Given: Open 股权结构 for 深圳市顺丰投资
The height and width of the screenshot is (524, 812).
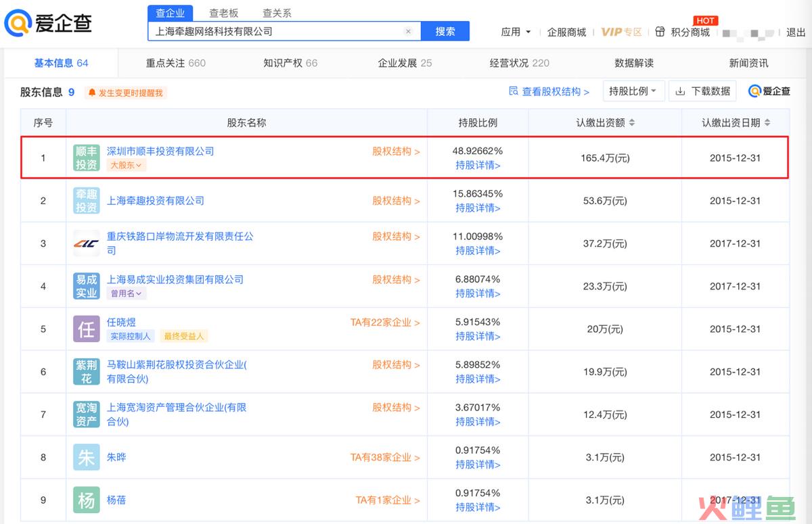Looking at the screenshot, I should tap(396, 151).
